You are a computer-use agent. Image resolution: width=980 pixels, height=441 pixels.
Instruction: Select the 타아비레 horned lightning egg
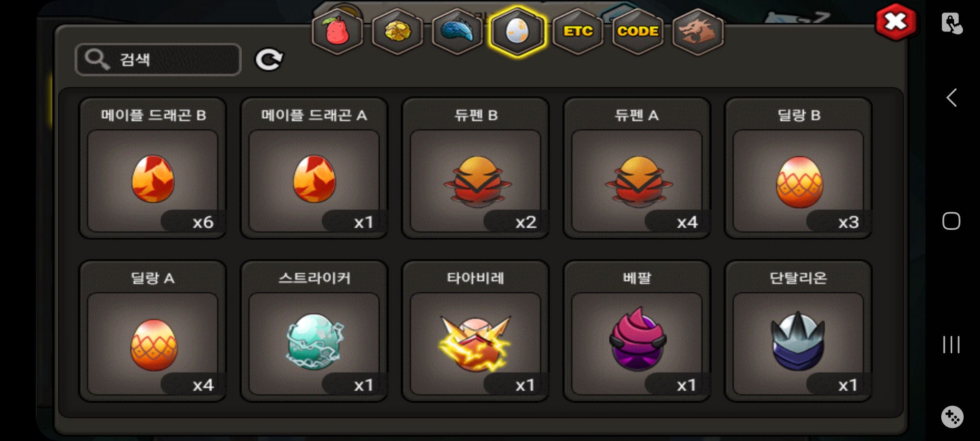tap(476, 331)
